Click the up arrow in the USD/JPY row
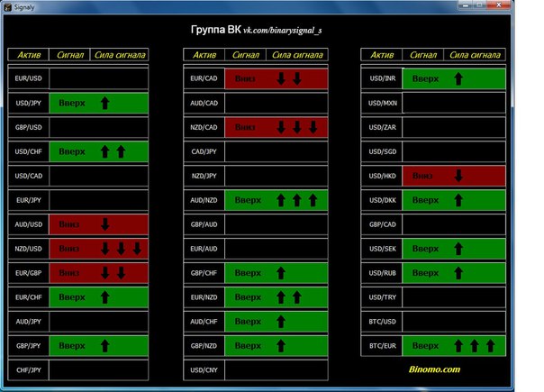This screenshot has width=544, height=392. coord(105,104)
